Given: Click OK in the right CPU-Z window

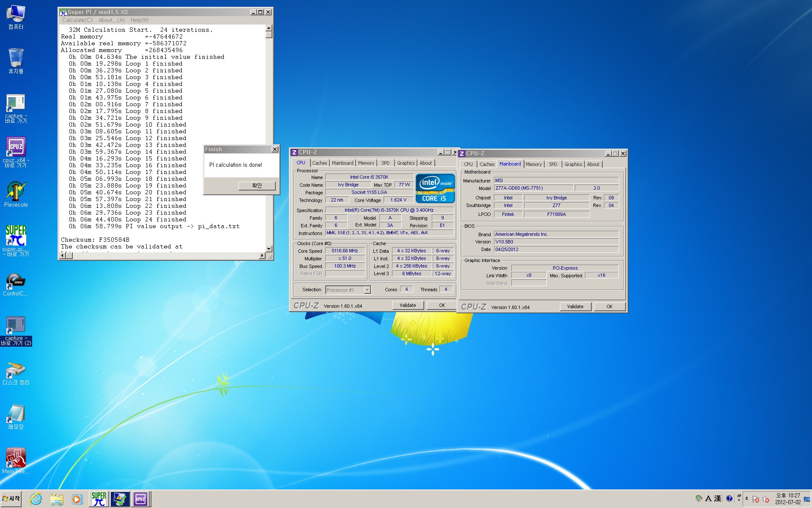Looking at the screenshot, I should [609, 306].
